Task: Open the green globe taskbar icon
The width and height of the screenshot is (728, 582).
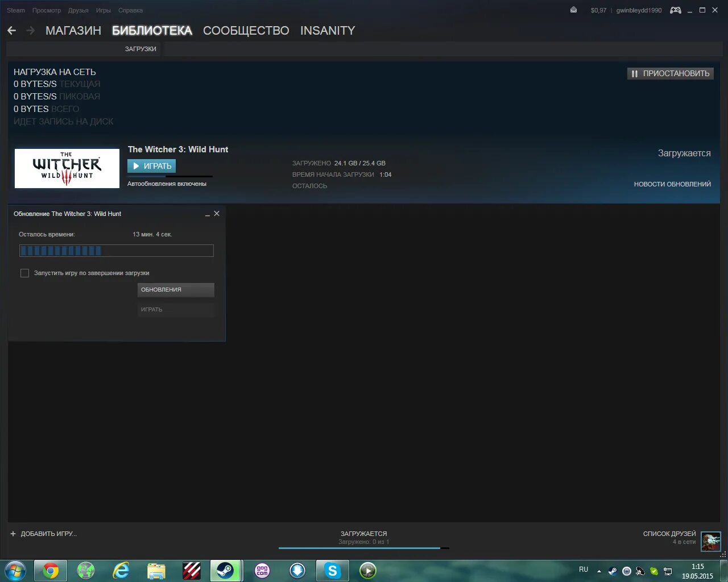Action: tap(86, 571)
